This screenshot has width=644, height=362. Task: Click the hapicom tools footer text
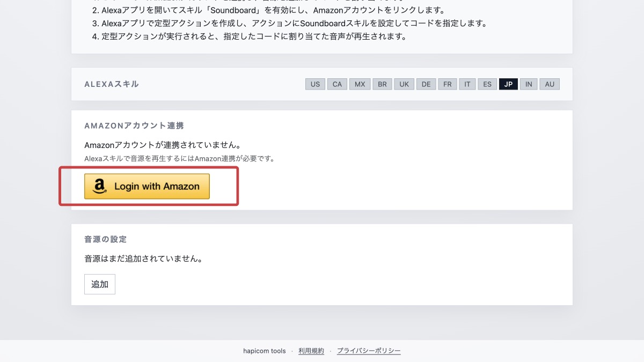click(265, 351)
